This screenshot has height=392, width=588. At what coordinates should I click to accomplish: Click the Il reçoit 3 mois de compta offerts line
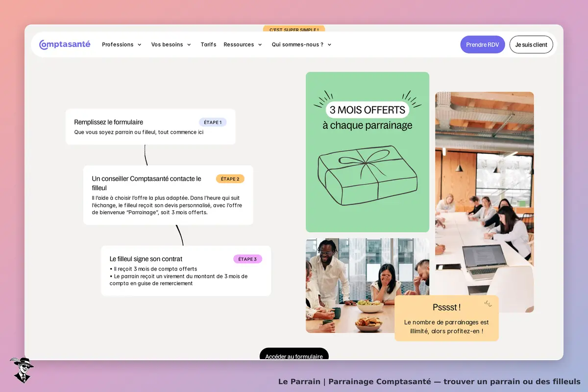pyautogui.click(x=153, y=269)
